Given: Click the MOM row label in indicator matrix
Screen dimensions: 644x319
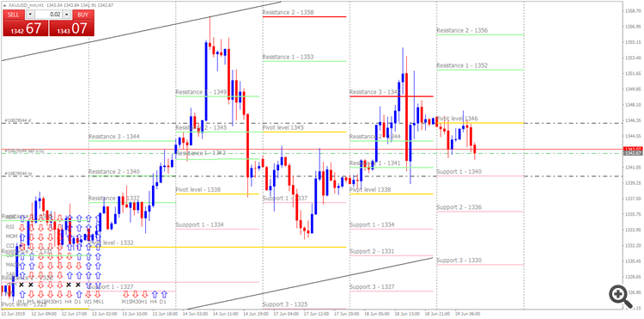Looking at the screenshot, I should [10, 236].
